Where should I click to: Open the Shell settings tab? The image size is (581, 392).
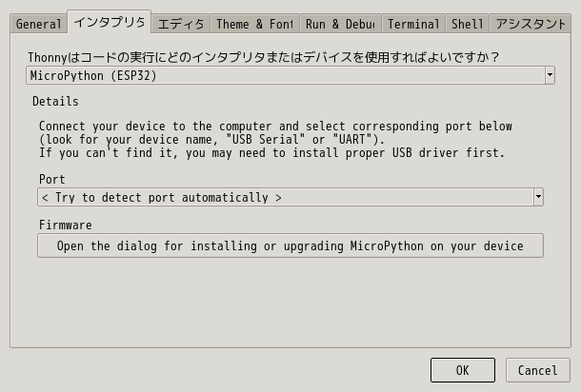tap(467, 24)
